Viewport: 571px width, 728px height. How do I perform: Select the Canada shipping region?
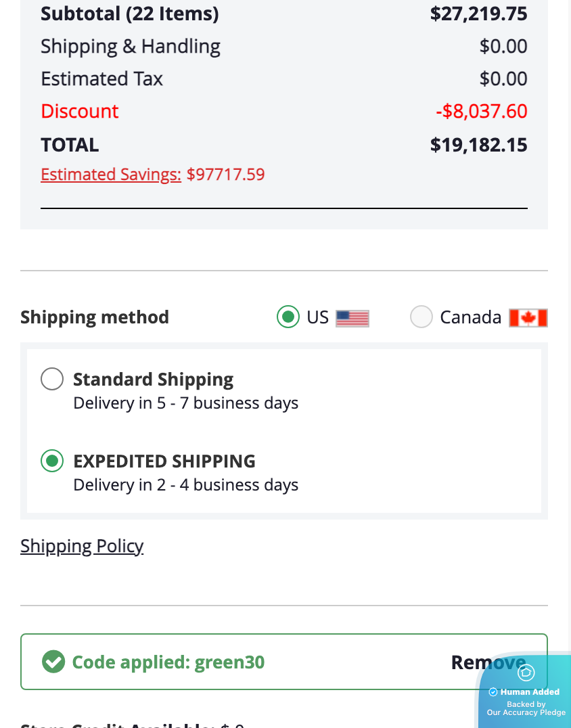coord(421,317)
